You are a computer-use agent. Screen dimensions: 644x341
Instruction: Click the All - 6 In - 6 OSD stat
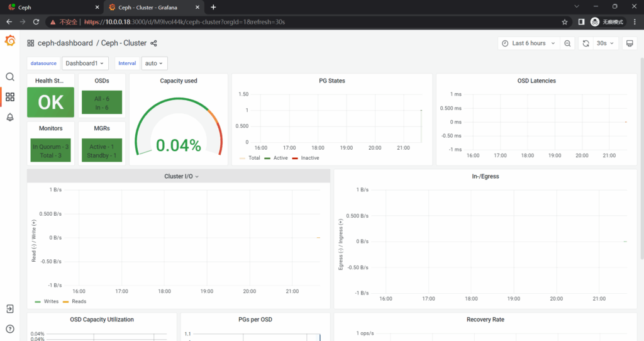click(102, 103)
